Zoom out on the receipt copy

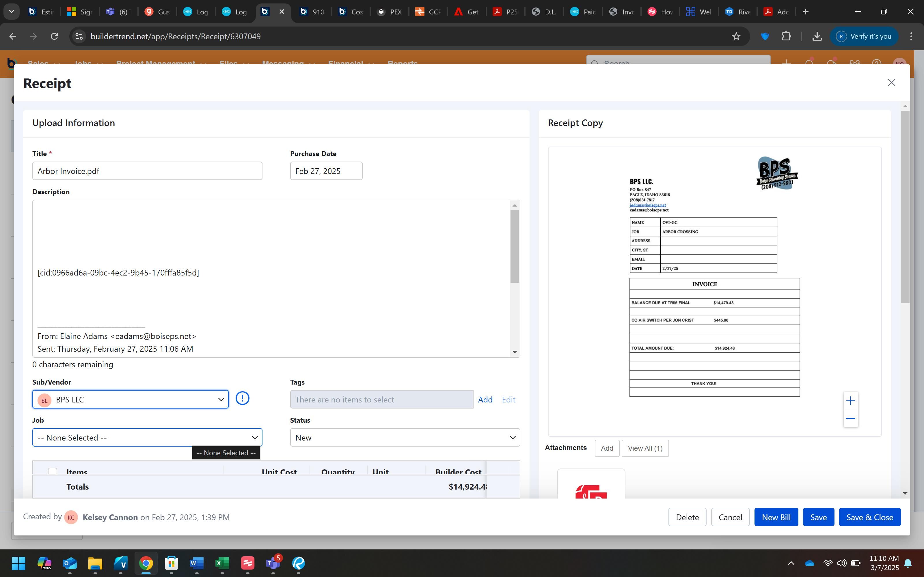850,419
